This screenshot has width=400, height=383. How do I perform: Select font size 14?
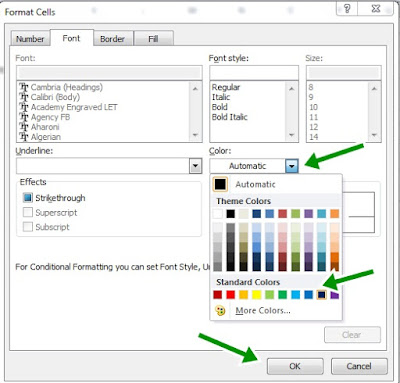[x=314, y=137]
